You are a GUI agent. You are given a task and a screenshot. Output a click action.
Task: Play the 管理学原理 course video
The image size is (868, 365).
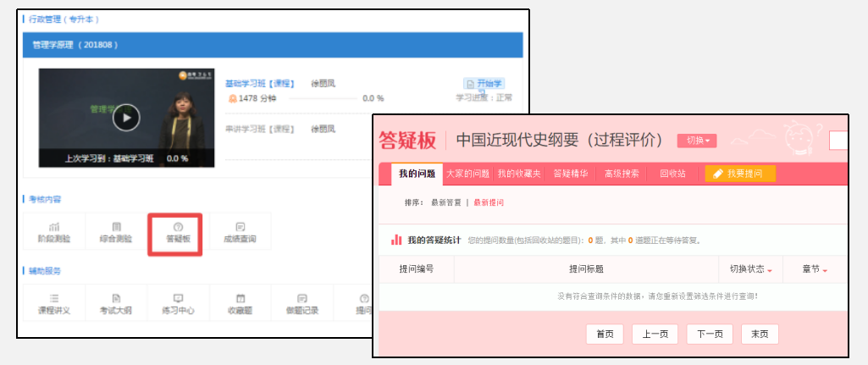tap(126, 118)
